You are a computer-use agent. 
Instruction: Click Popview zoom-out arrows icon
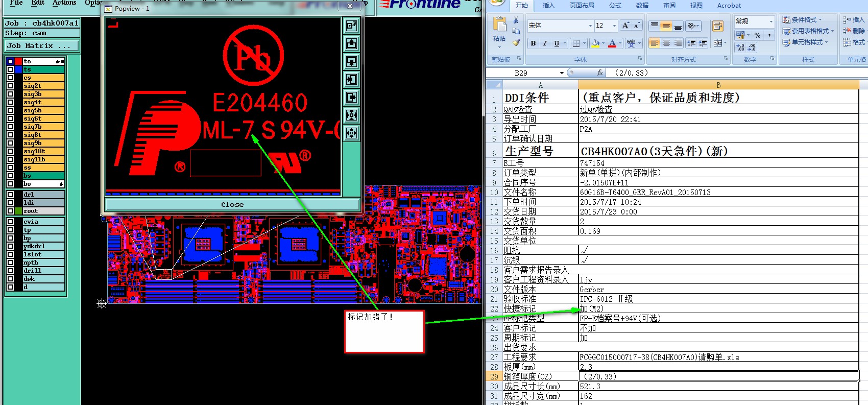point(351,133)
